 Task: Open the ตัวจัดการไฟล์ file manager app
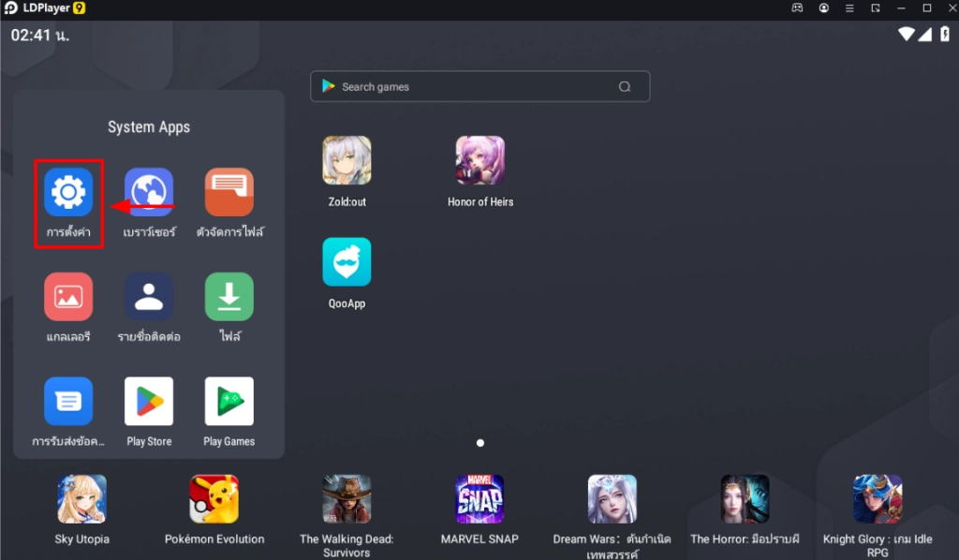tap(229, 192)
